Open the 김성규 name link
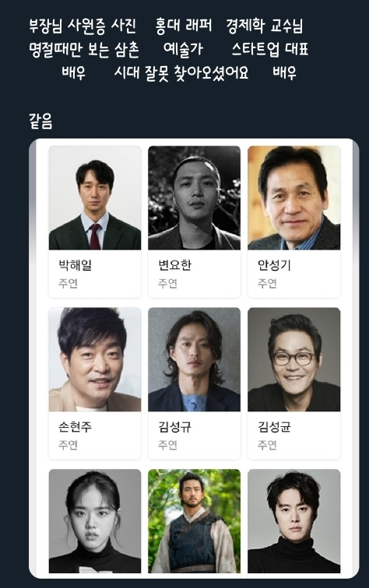 [x=174, y=427]
